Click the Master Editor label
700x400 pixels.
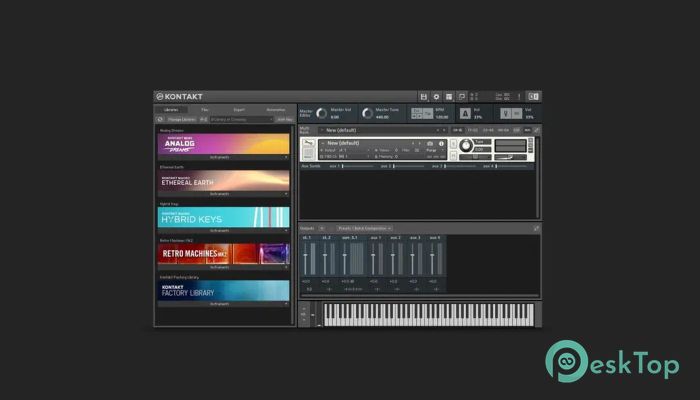click(x=306, y=113)
